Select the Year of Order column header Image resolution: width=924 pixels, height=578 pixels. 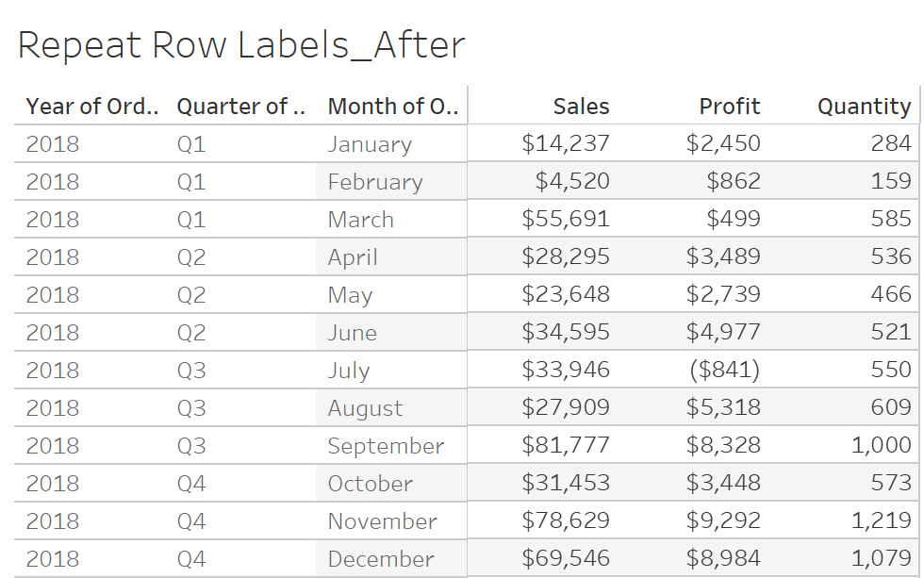[x=92, y=107]
